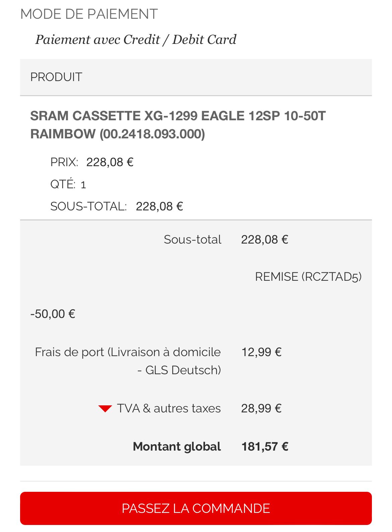The image size is (392, 532).
Task: Click the Sous-total label in summary
Action: point(192,240)
